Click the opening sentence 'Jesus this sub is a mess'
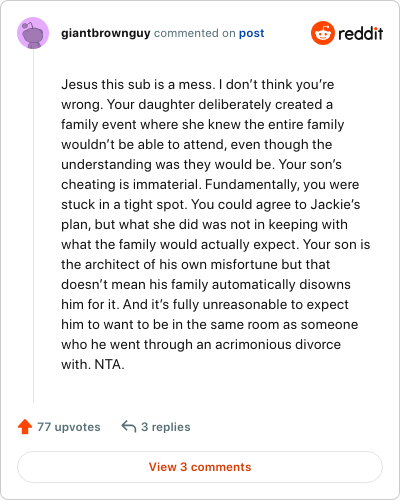400x500 pixels. pos(138,84)
